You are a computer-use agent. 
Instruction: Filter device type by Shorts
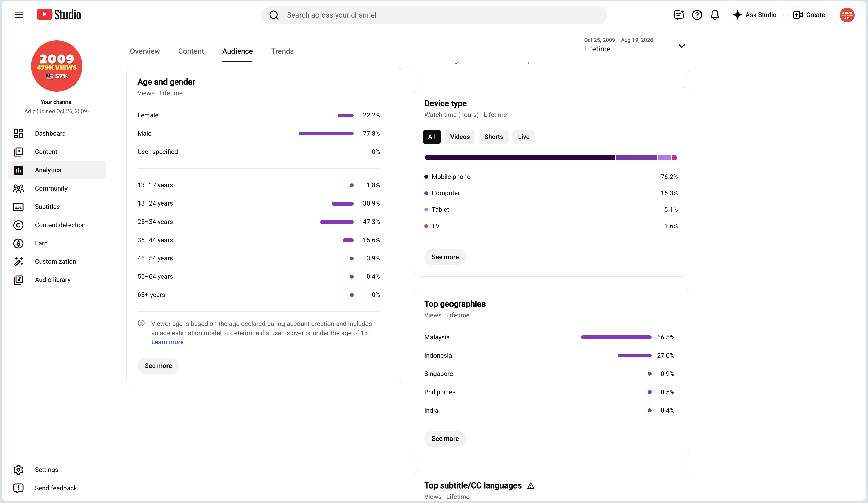tap(494, 137)
